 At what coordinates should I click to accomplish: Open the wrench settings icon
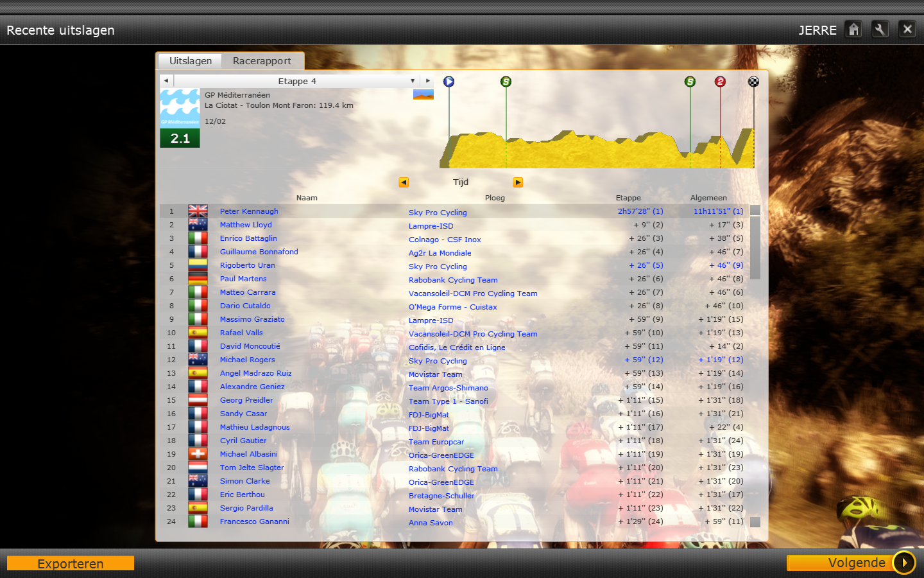click(880, 30)
